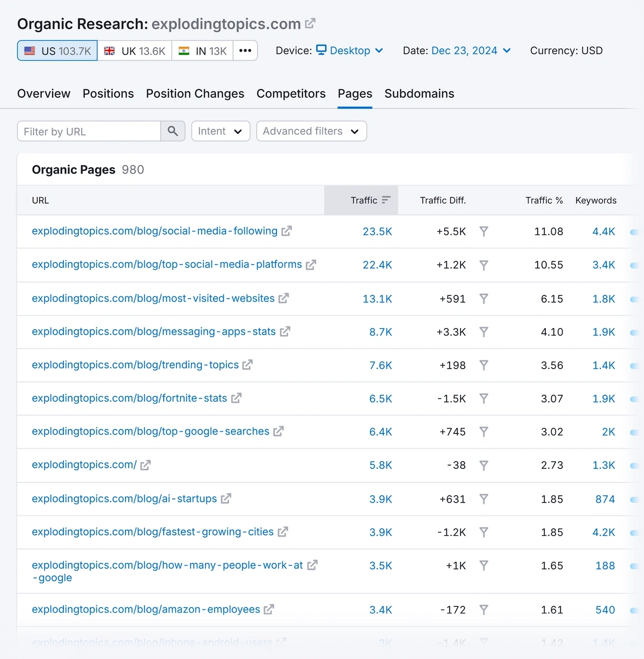The image size is (644, 659).
Task: Open the Intent dropdown
Action: coord(220,131)
